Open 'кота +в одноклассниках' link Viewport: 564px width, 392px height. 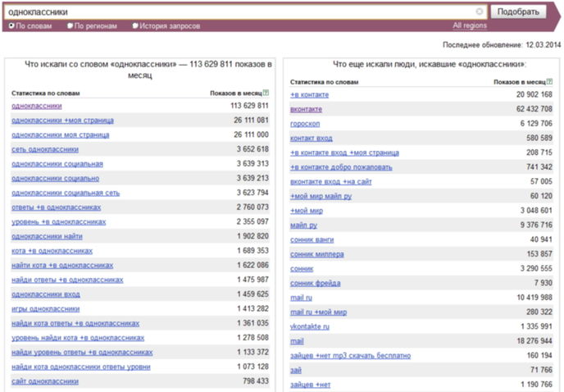(x=52, y=251)
